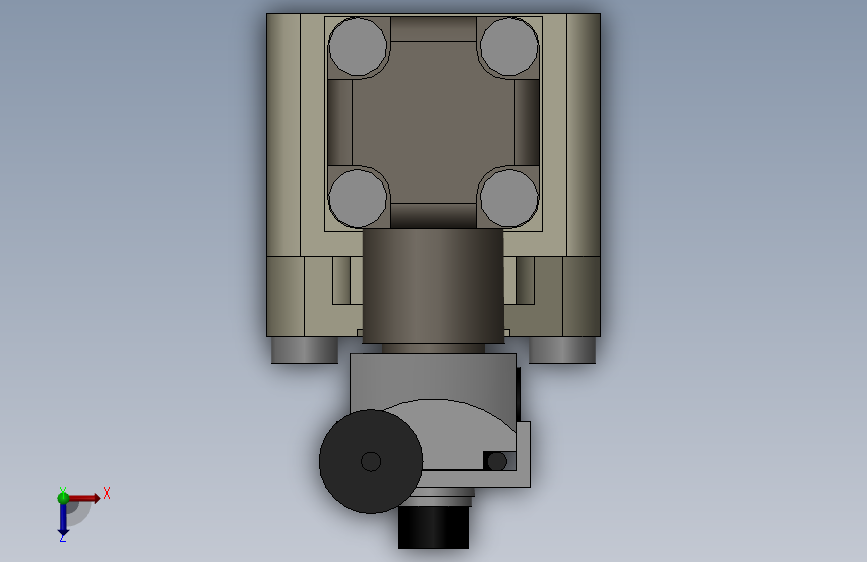Screen dimensions: 867x562
Task: Select the black cylinder at the model's bottom
Action: [434, 528]
